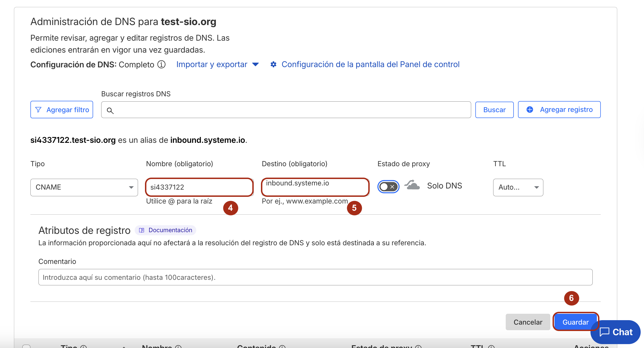Check the select-all checkbox in table header

click(x=26, y=346)
